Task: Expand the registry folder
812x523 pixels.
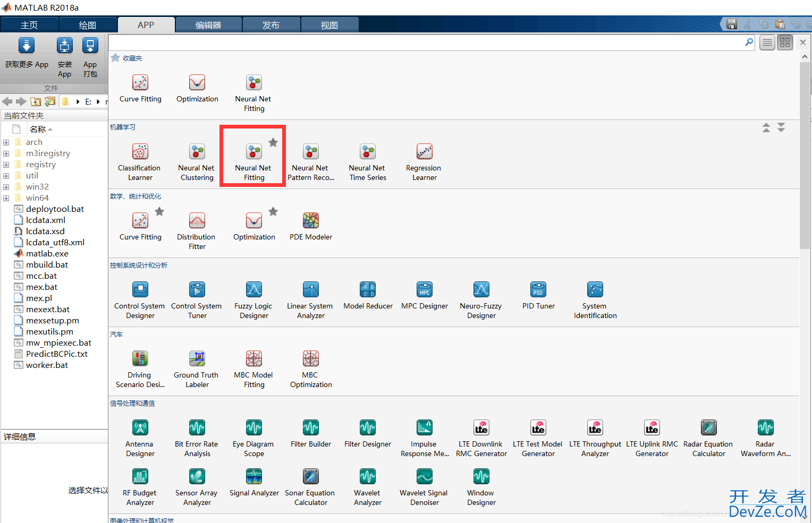Action: pos(6,165)
